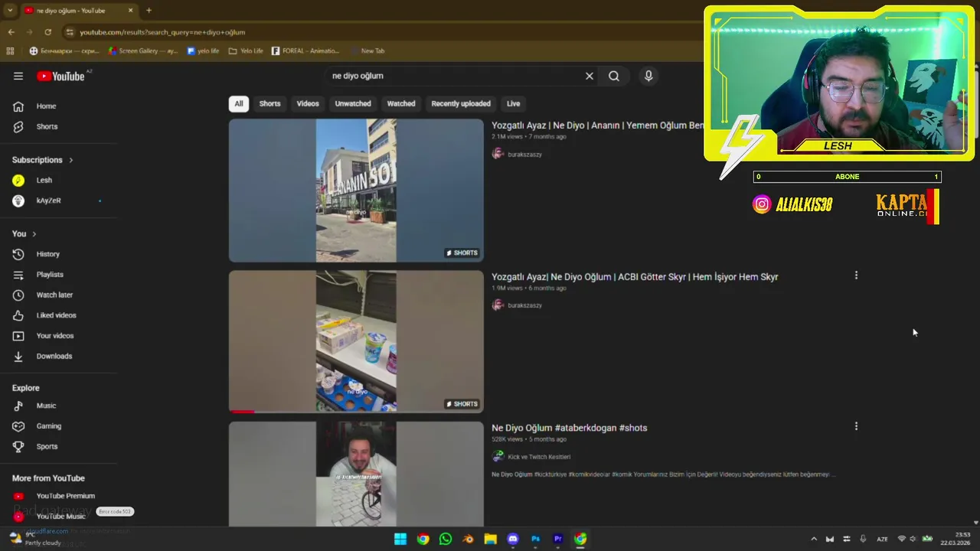Open FOREAL Animation bookmark

pyautogui.click(x=305, y=51)
